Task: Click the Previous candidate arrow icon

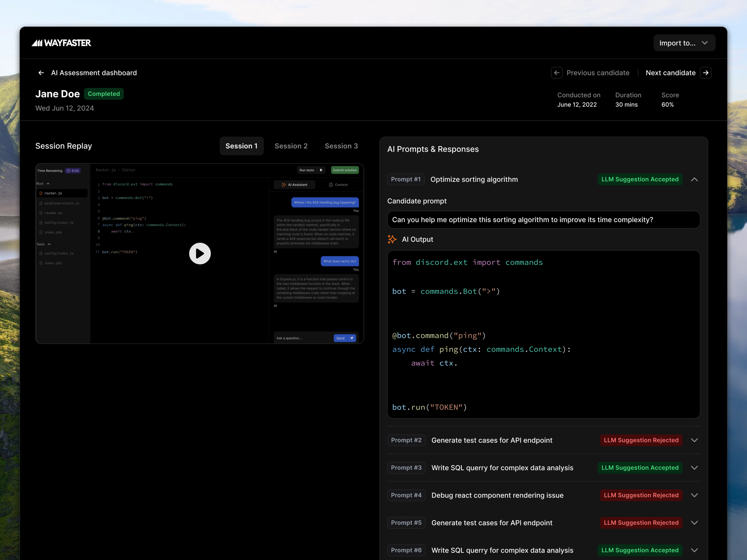Action: 557,73
